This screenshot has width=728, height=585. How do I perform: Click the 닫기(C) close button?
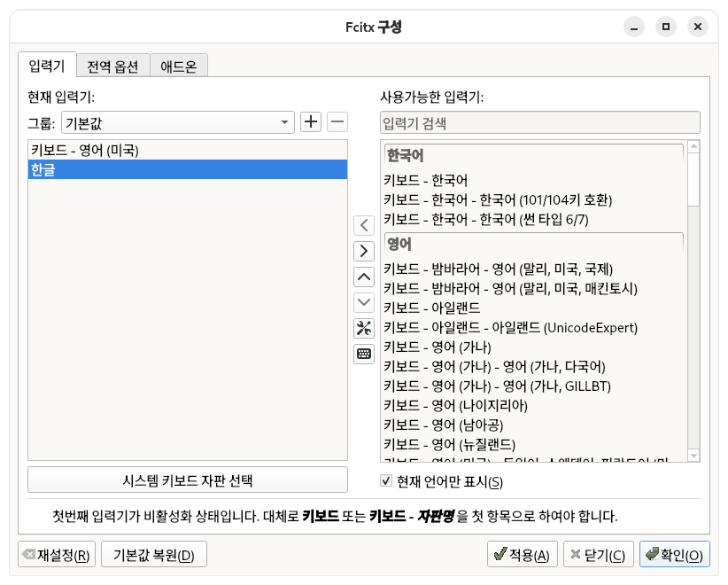point(599,554)
